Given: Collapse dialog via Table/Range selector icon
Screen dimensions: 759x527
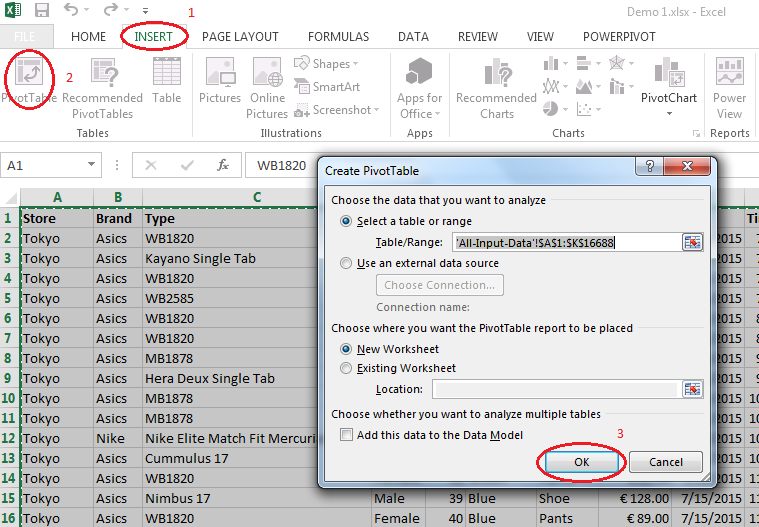Looking at the screenshot, I should tap(692, 242).
